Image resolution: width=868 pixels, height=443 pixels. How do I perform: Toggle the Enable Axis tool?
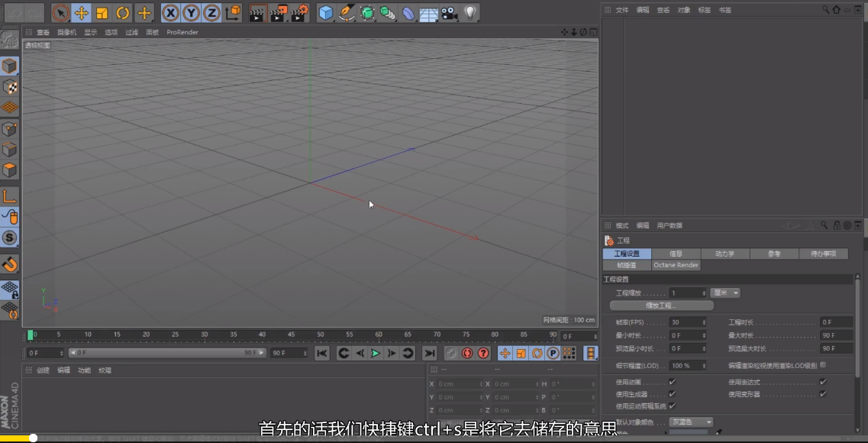tap(9, 196)
